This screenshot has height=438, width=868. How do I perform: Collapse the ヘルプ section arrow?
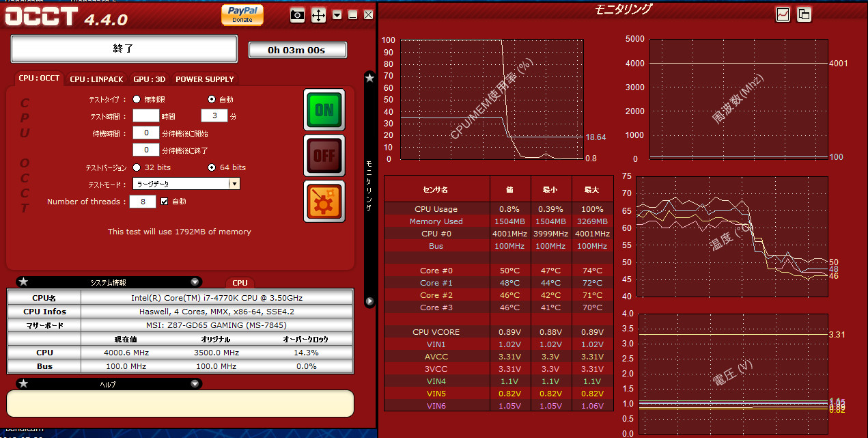(195, 384)
